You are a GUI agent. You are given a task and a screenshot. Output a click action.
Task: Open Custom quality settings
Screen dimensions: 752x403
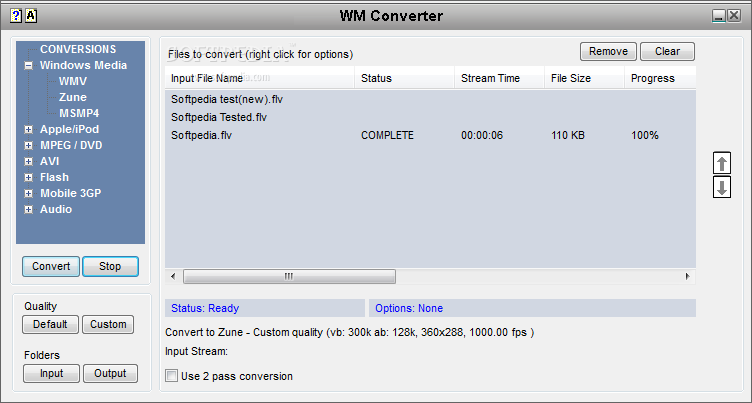tap(108, 324)
